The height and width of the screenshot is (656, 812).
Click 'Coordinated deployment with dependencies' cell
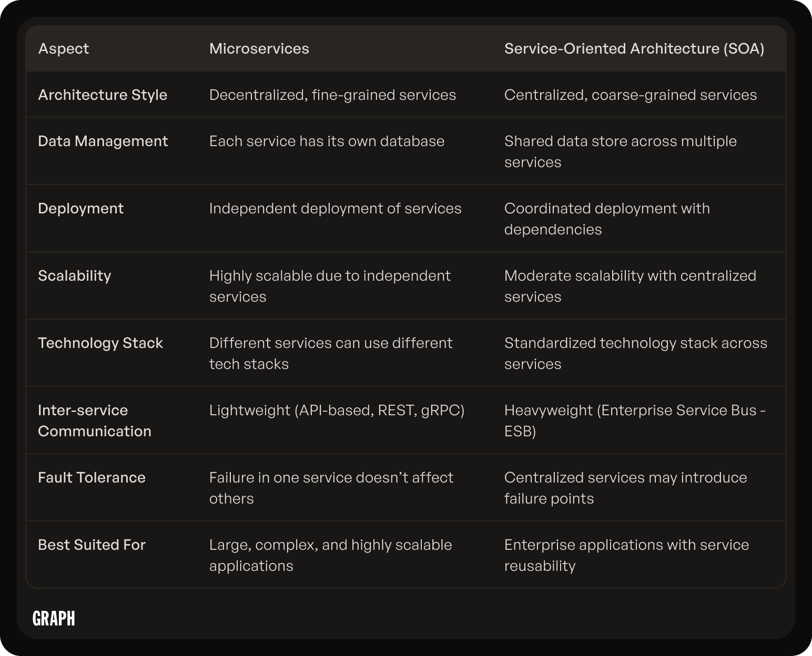coord(607,219)
